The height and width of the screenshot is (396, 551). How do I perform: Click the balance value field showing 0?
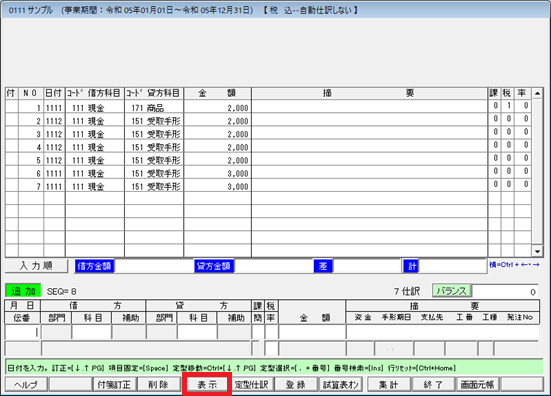(505, 291)
